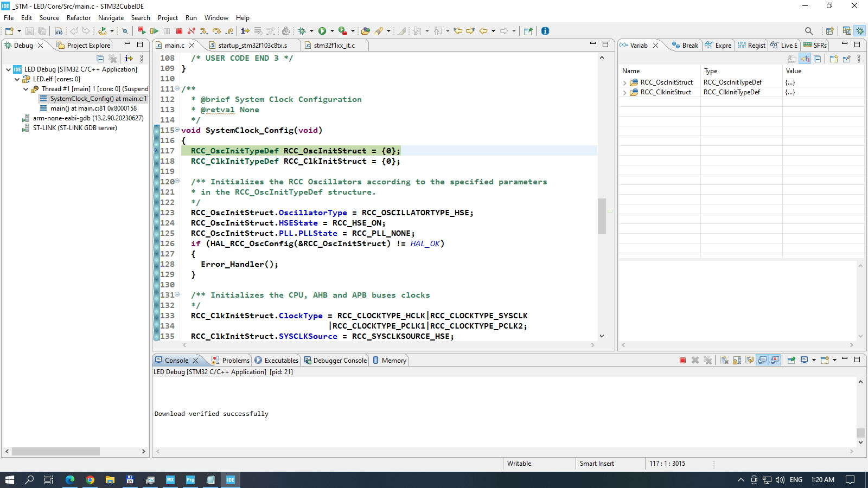Open STM32CubeMX from the taskbar
868x488 pixels.
coord(170,479)
